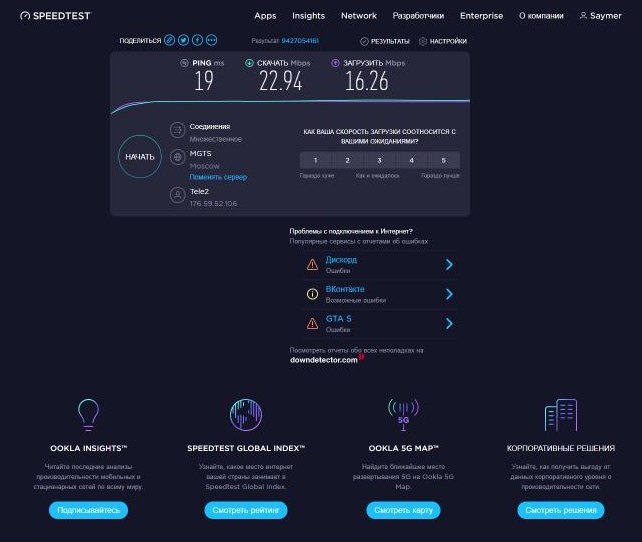Click the ВКонтакте yellow info icon
Image resolution: width=642 pixels, height=542 pixels.
pyautogui.click(x=312, y=294)
